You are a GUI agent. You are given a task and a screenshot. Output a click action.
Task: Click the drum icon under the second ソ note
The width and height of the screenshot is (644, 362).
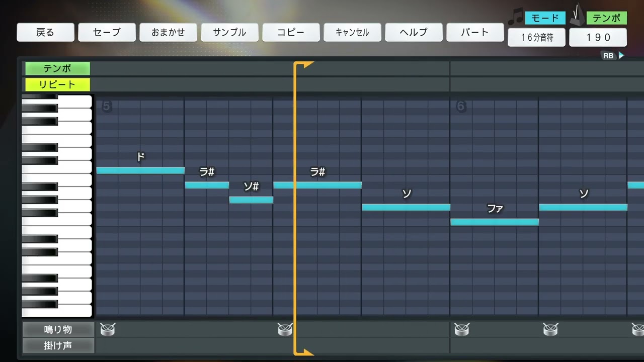(550, 329)
